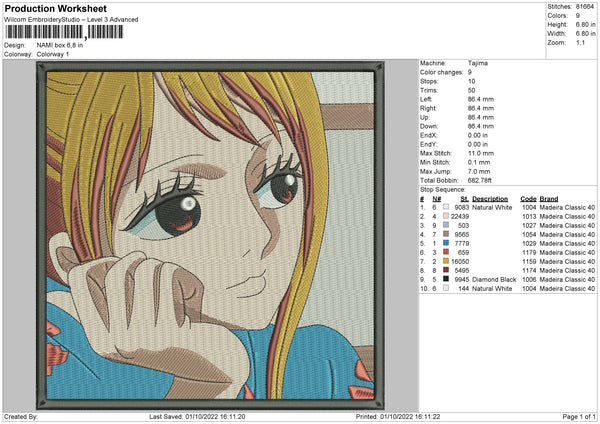Click the NAMI embroidery design preview image
The height and width of the screenshot is (424, 600).
210,235
